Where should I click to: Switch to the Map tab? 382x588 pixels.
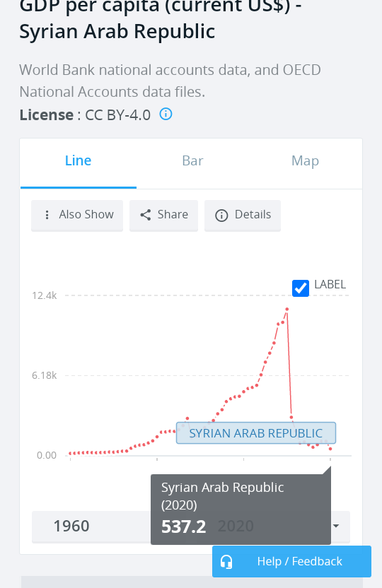point(305,161)
